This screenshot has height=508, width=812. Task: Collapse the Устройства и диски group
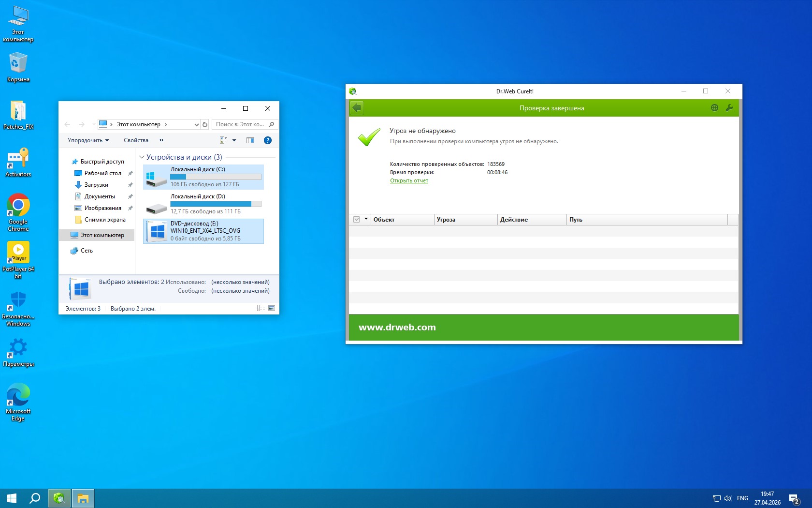point(142,157)
